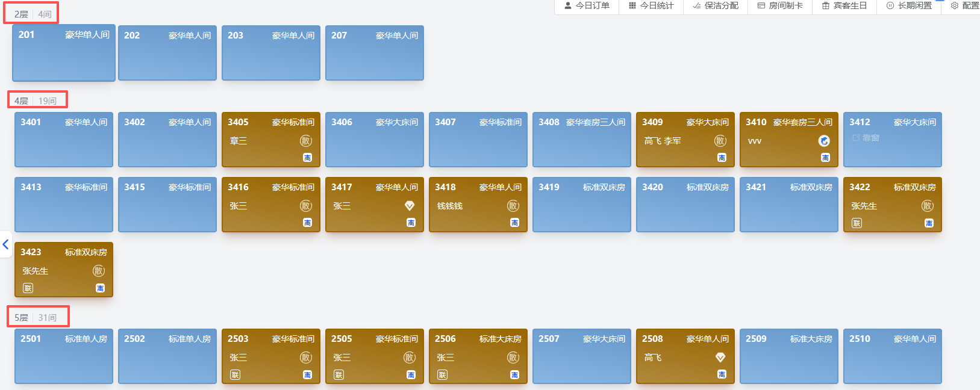980x390 pixels.
Task: Click the 离 icon in room 2508
Action: click(x=722, y=374)
